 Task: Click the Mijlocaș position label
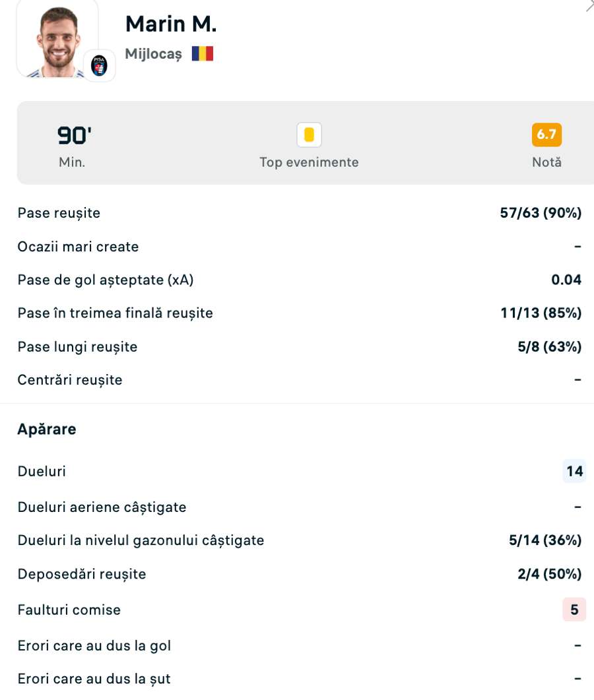[153, 54]
